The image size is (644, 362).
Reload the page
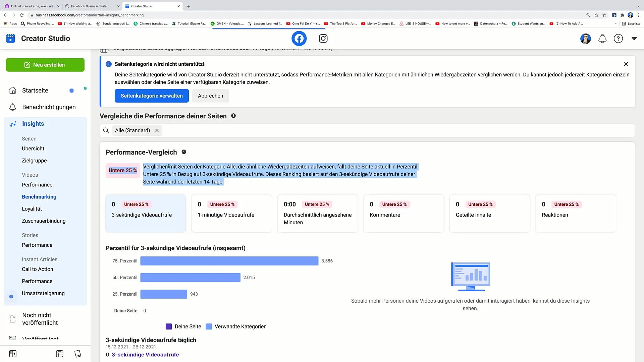point(22,15)
